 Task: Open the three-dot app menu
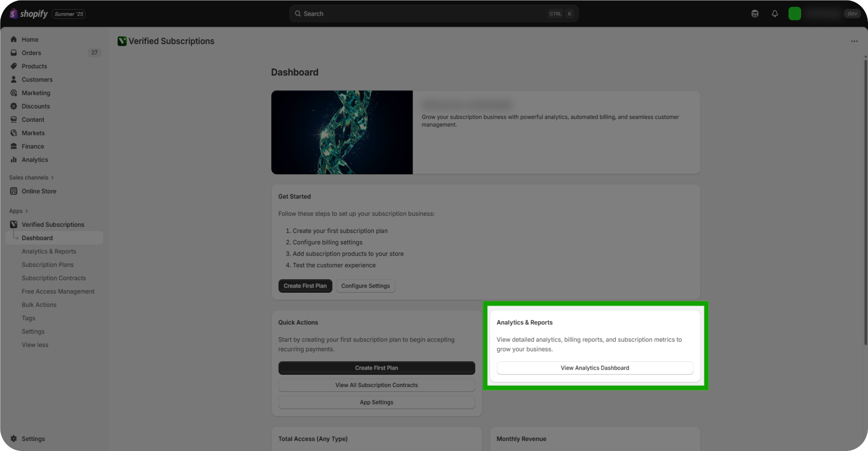point(854,41)
